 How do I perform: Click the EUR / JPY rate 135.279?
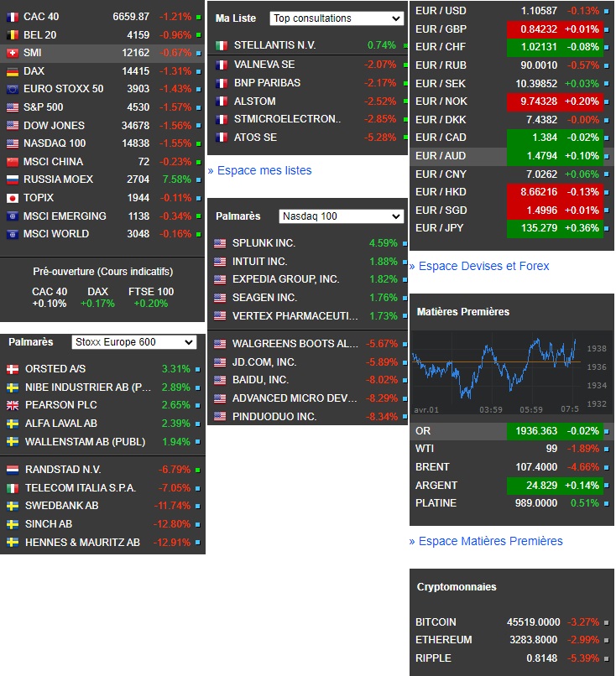[x=539, y=228]
